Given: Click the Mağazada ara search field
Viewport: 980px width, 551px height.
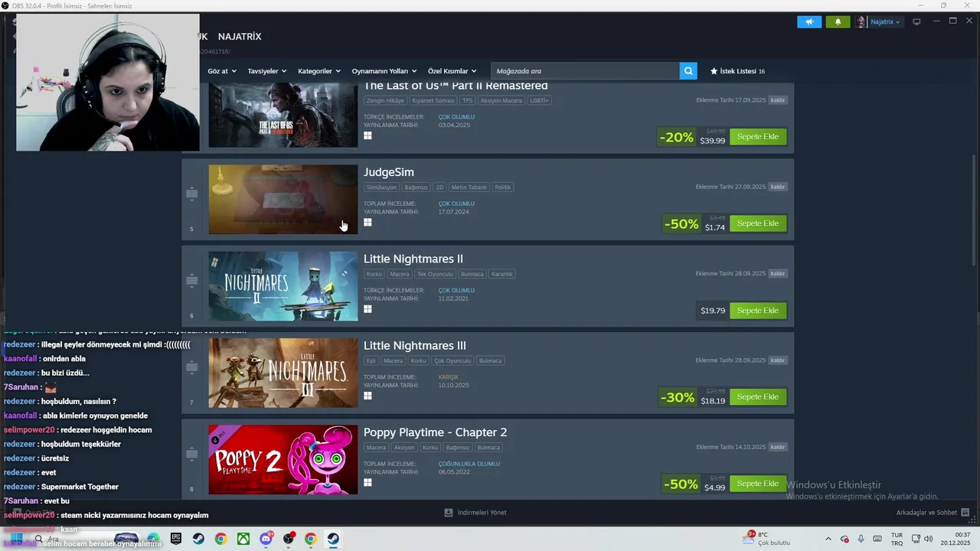Looking at the screenshot, I should click(585, 71).
